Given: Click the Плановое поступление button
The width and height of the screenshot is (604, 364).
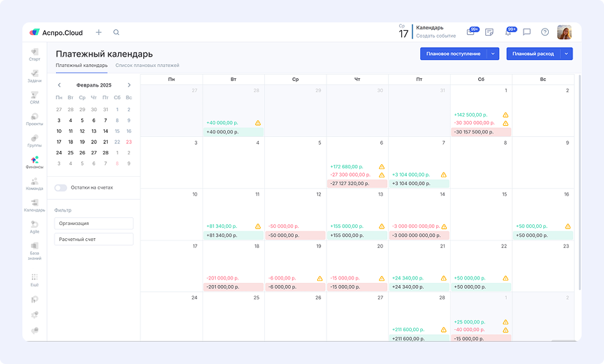Looking at the screenshot, I should pyautogui.click(x=453, y=54).
